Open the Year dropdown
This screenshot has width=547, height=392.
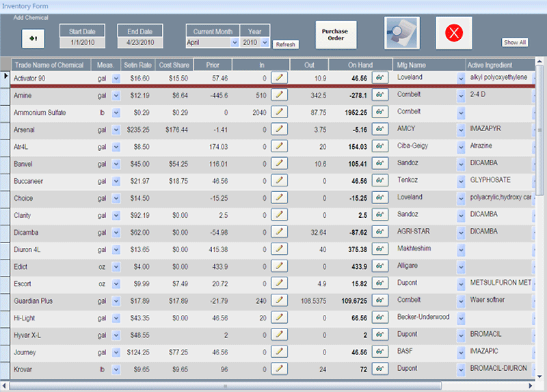(x=265, y=42)
